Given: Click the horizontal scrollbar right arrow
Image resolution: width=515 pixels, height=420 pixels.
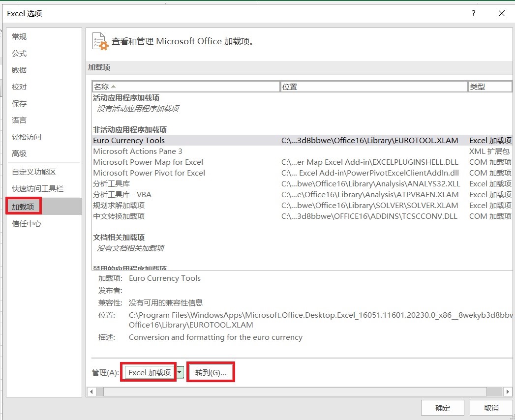Looking at the screenshot, I should tap(508, 391).
